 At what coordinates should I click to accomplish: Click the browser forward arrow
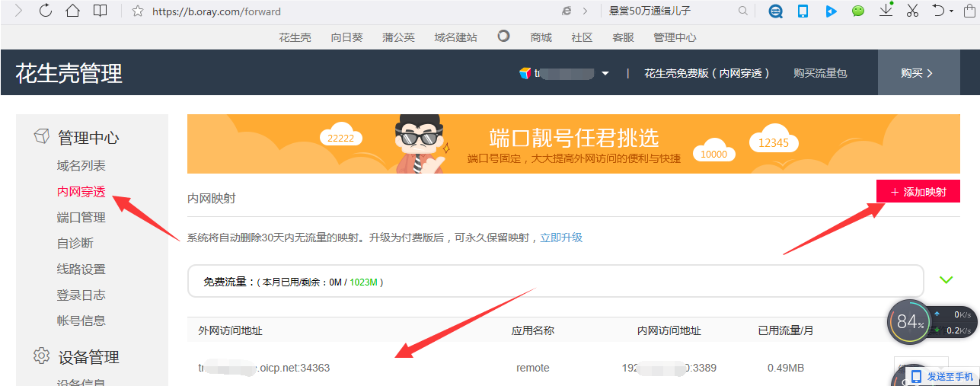[x=18, y=11]
